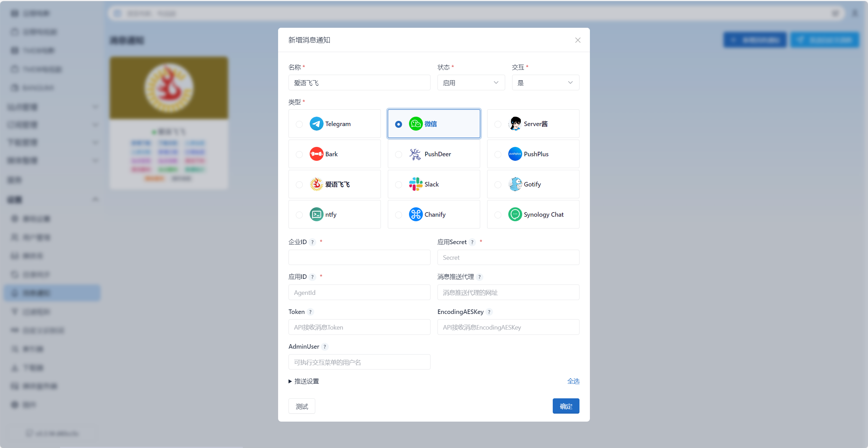This screenshot has height=448, width=868.
Task: Click the 全选 link
Action: (x=573, y=381)
